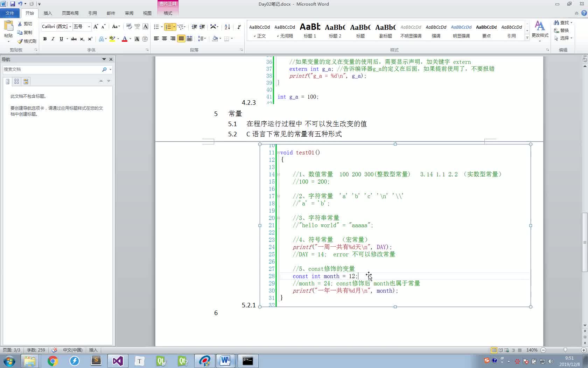Align text left
Image resolution: width=588 pixels, height=368 pixels.
[x=156, y=39]
